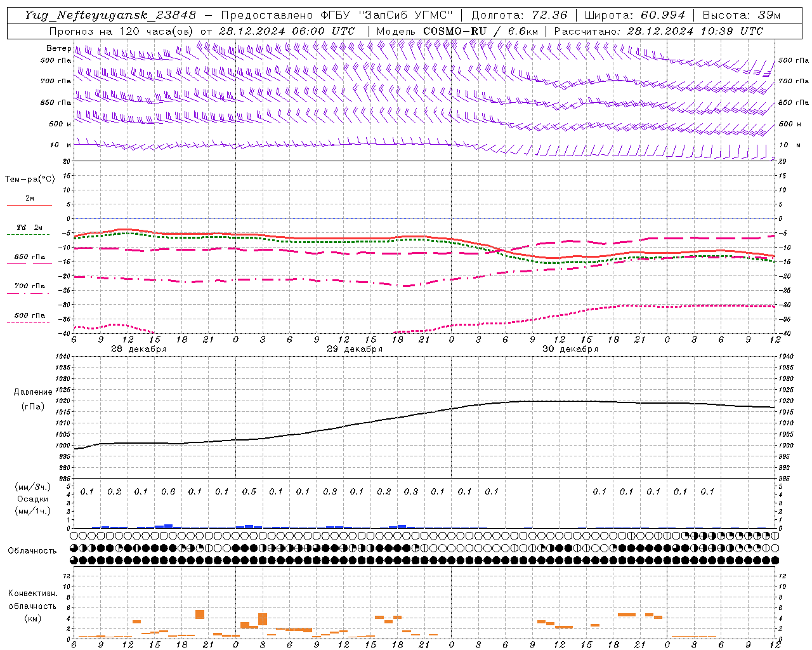Screen dimensions: 812x650
Task: Click the dashed line sample under 850 гПа legend
Action: [29, 263]
